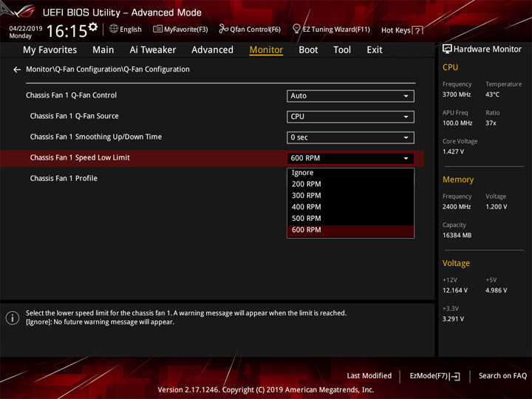532x399 pixels.
Task: Click the CPU frequency value 3700 MHz
Action: click(457, 95)
